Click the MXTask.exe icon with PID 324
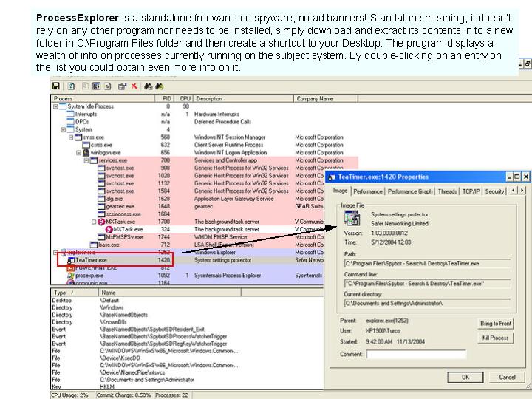 coord(109,229)
